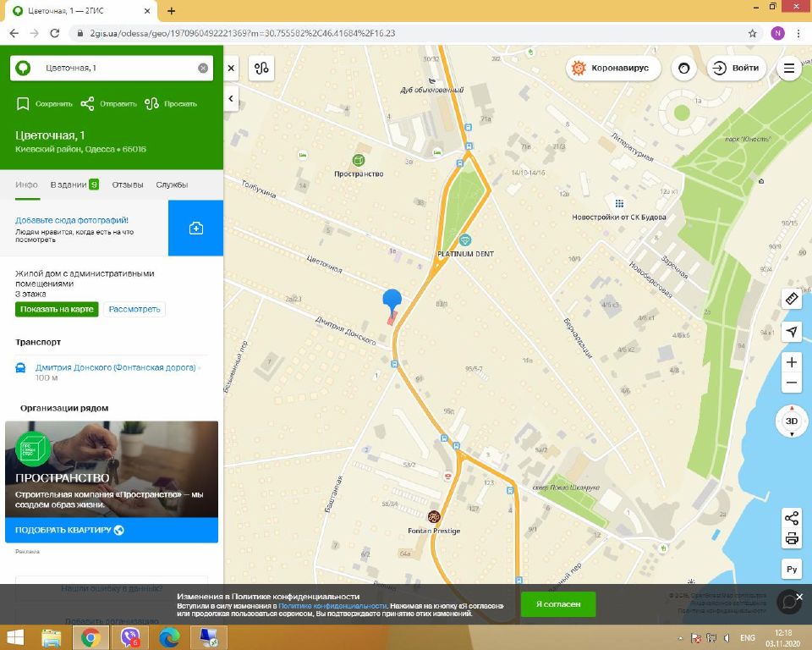Print the map with the printer icon
This screenshot has height=650, width=812.
(x=792, y=538)
